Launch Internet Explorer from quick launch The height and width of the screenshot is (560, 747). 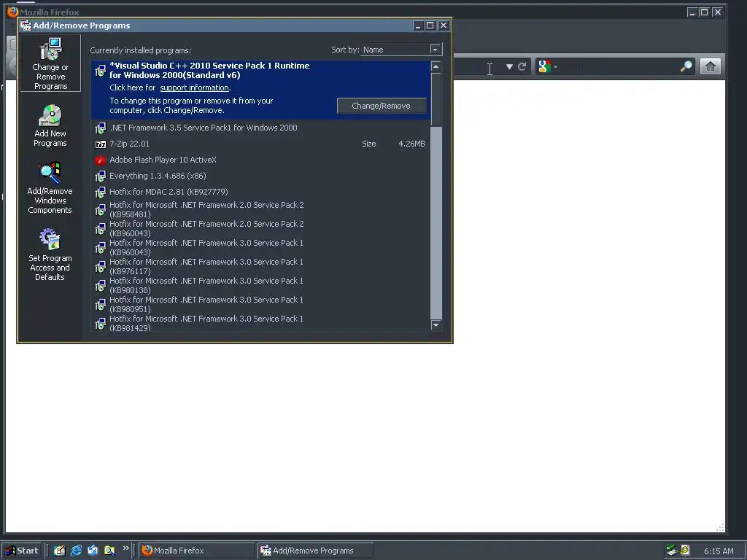[76, 551]
